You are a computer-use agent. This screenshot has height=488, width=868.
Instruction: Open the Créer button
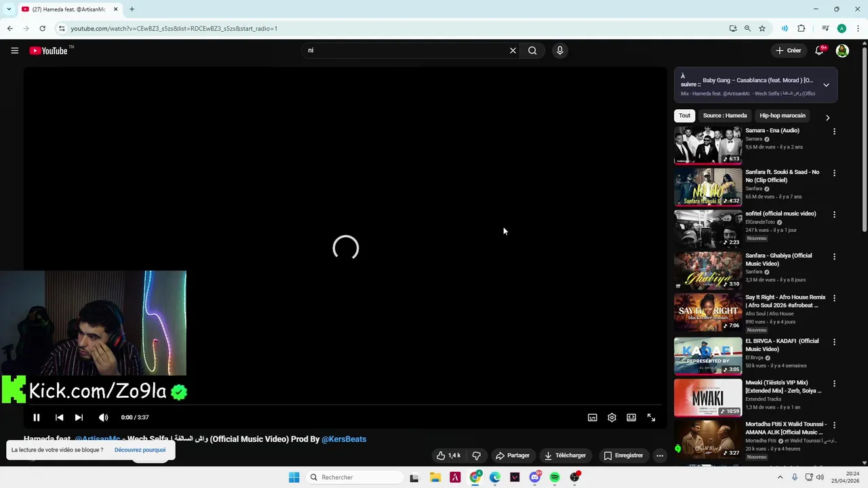point(789,50)
